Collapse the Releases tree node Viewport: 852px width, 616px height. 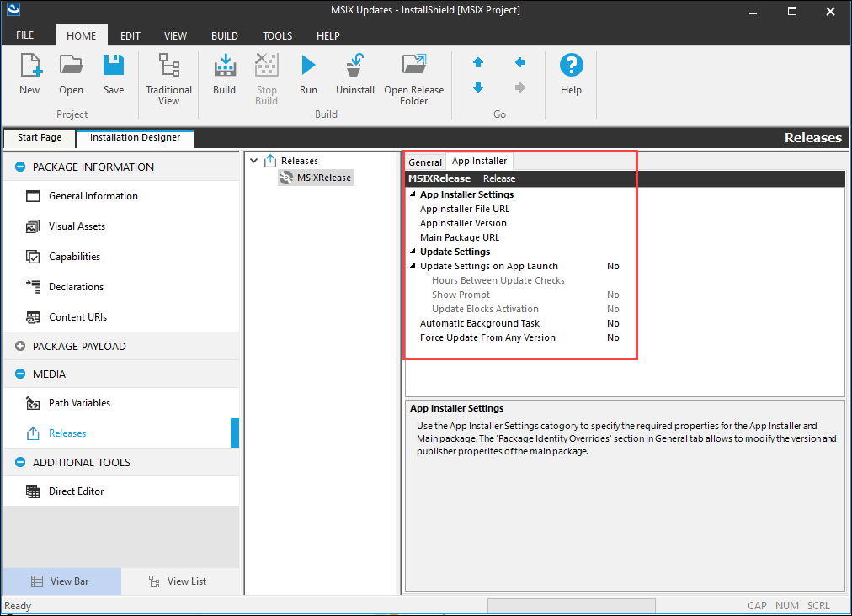point(254,161)
